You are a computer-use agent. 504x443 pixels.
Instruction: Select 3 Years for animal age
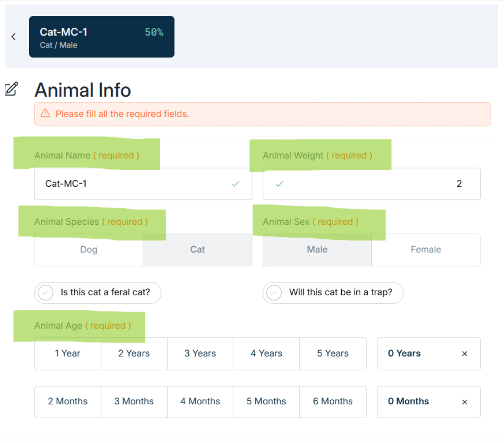click(x=200, y=353)
